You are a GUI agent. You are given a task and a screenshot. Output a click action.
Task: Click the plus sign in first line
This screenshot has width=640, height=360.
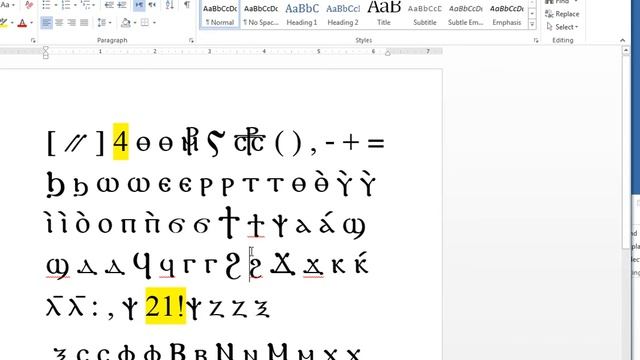(x=351, y=143)
